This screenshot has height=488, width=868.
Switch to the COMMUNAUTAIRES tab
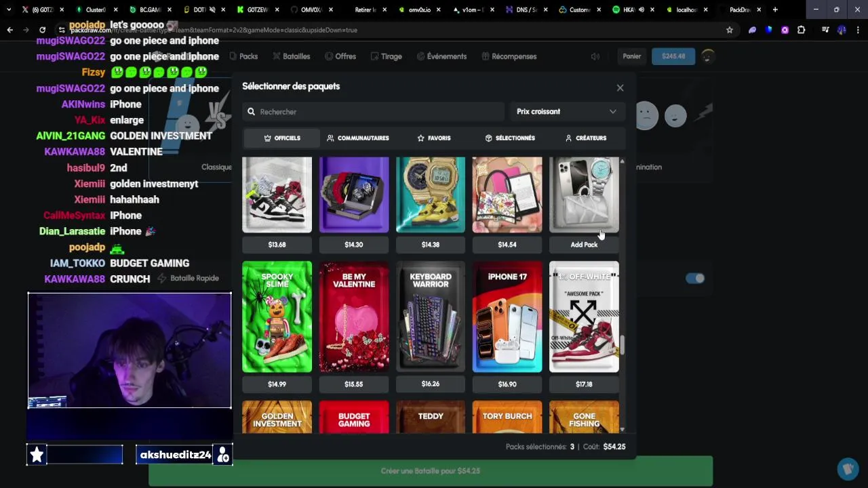(358, 138)
